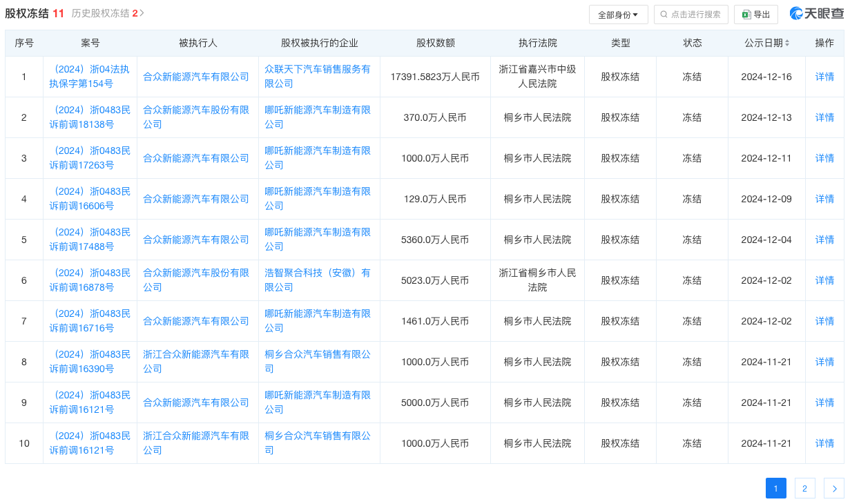Open 详情 for row 3

tap(824, 158)
